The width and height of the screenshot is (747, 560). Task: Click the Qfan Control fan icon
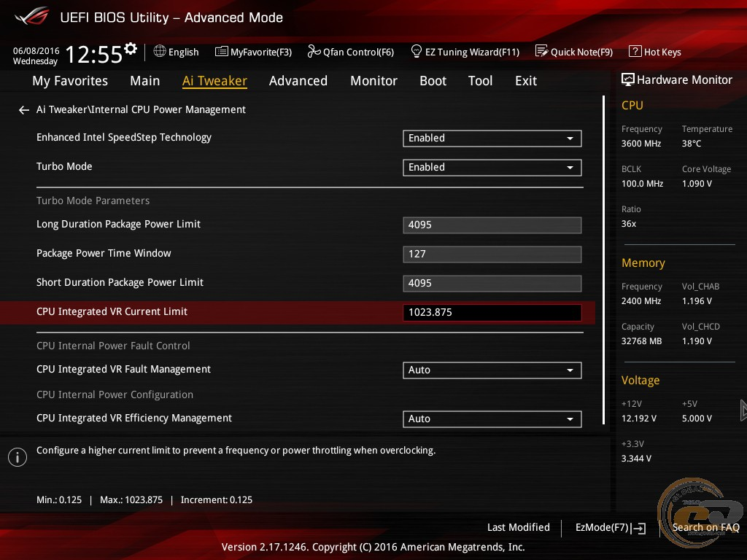(314, 51)
